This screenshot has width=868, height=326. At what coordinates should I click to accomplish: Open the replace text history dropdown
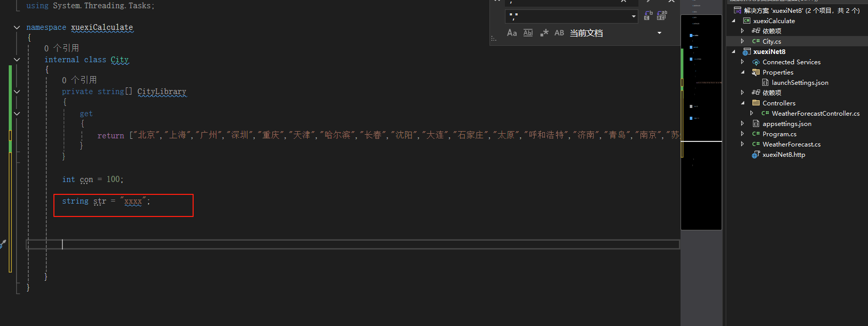coord(633,16)
